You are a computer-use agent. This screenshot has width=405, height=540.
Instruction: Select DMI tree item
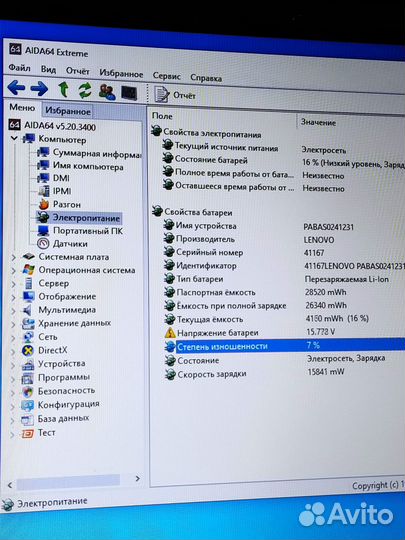click(53, 178)
